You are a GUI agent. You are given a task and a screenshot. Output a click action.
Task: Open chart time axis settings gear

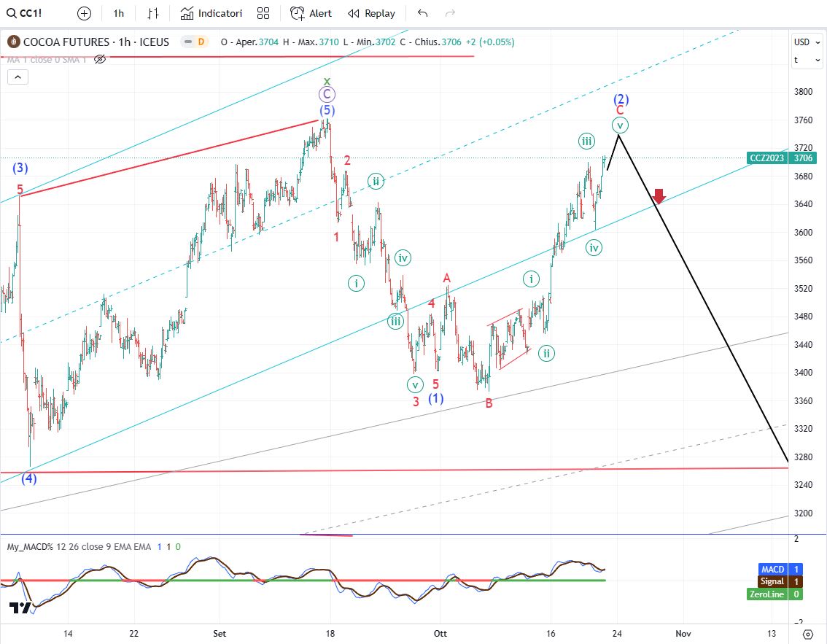[807, 634]
